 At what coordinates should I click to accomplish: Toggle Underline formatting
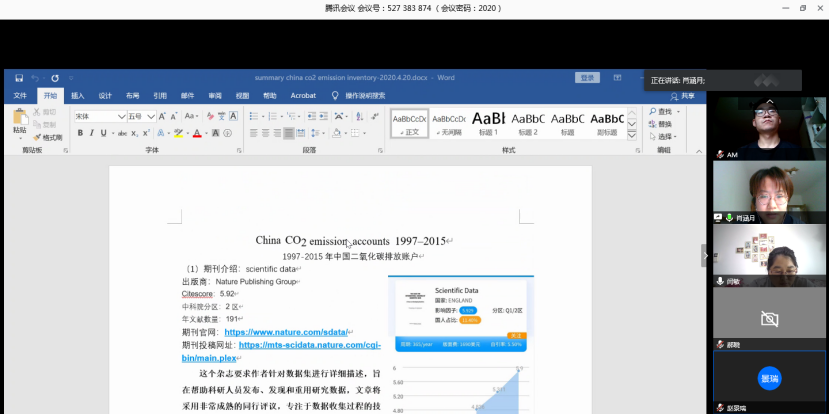point(103,133)
